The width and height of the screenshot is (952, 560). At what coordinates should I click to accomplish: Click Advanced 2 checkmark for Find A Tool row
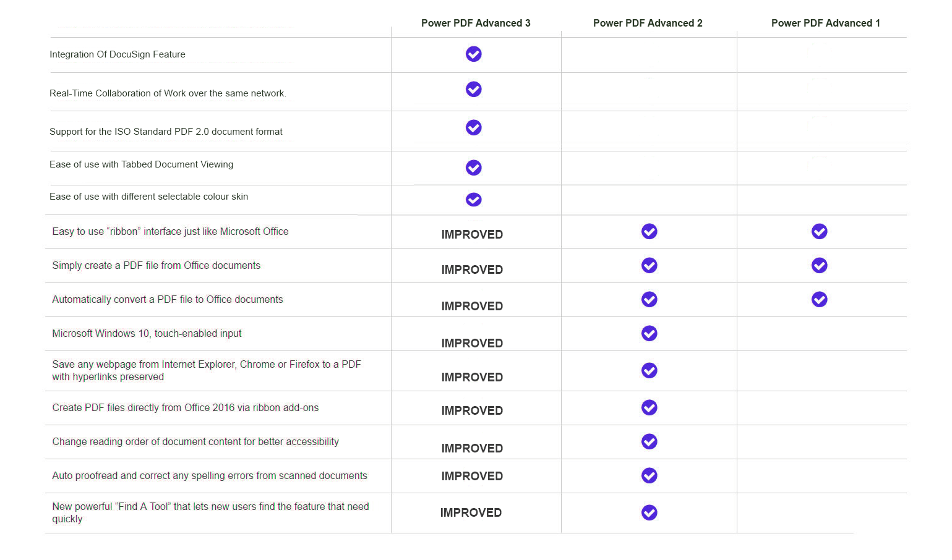pyautogui.click(x=650, y=512)
